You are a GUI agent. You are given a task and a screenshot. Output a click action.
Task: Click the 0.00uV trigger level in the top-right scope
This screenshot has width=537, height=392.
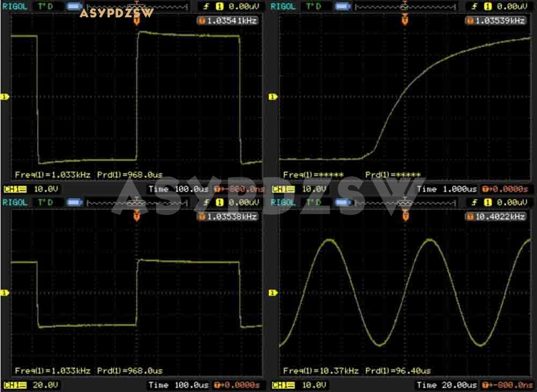pyautogui.click(x=513, y=6)
